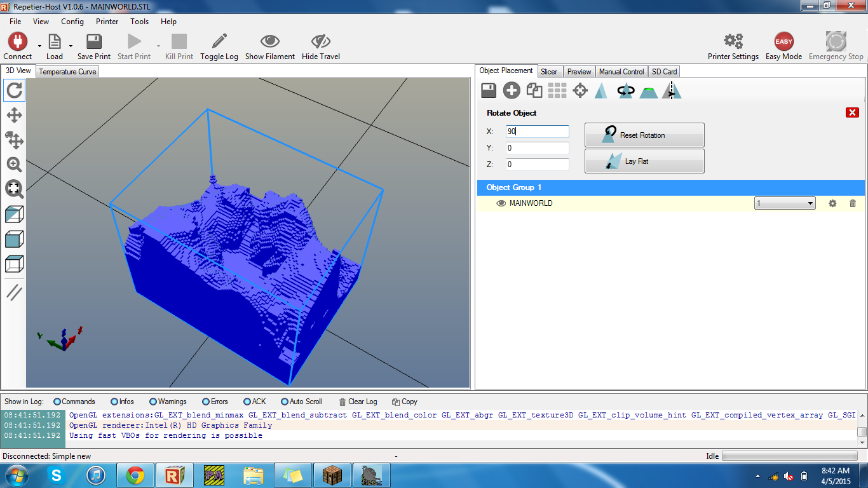Save object as file in Object Placement
Screen dimensions: 868x488
coord(489,90)
